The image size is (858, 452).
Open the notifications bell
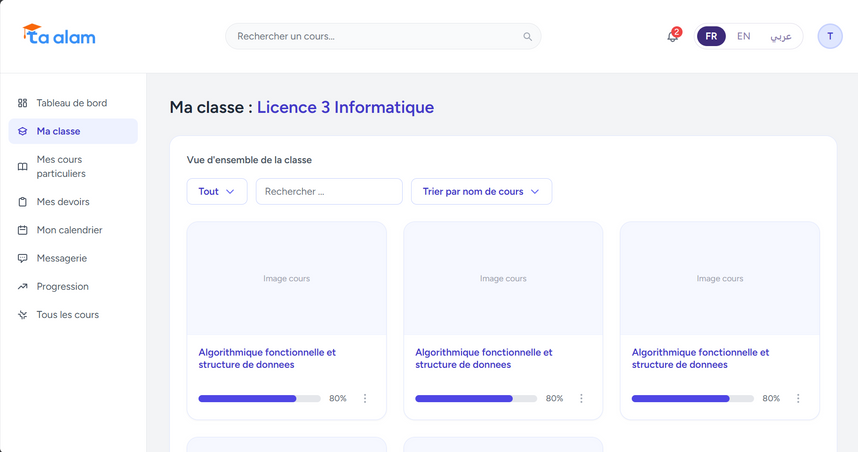(x=673, y=37)
